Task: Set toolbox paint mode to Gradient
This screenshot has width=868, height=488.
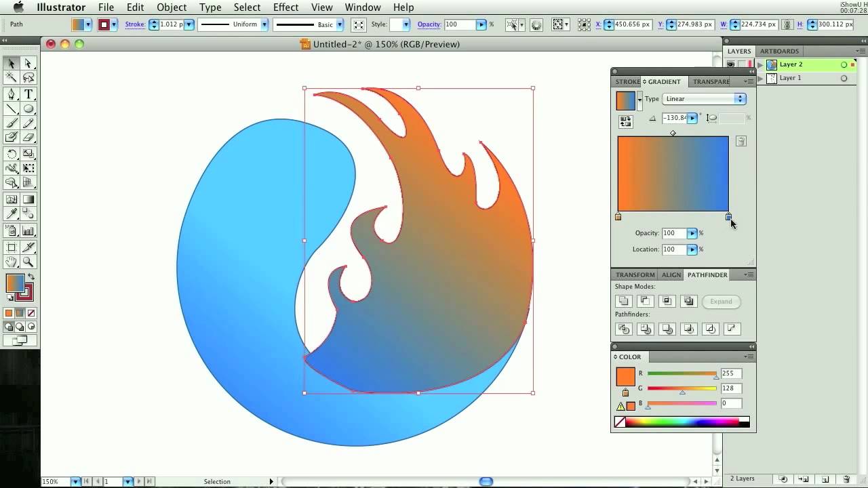Action: (20, 313)
